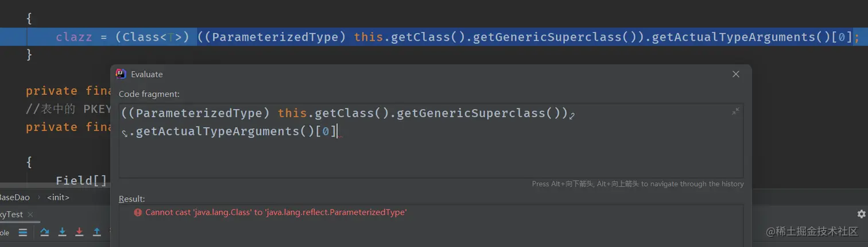Click the console layout lines icon
868x247 pixels.
(x=23, y=233)
